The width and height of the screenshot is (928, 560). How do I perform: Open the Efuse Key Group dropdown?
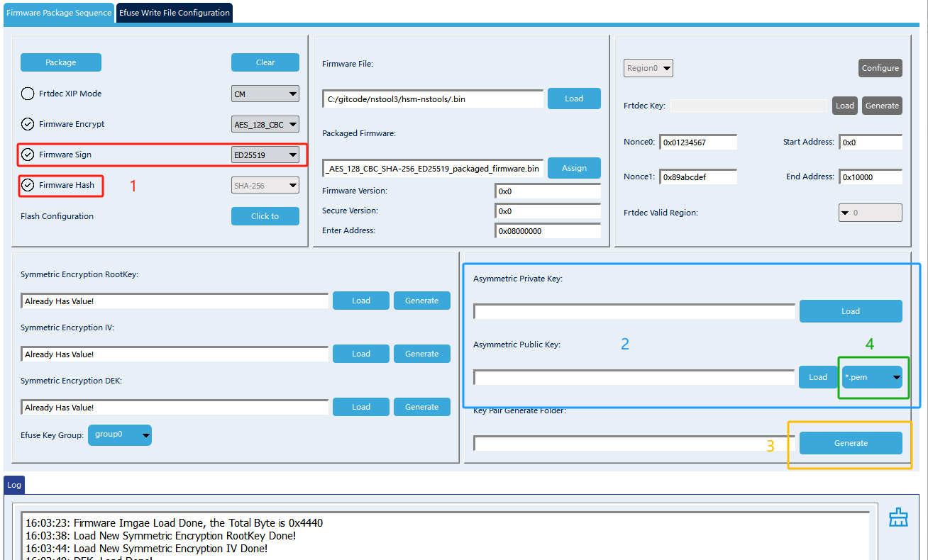[120, 435]
